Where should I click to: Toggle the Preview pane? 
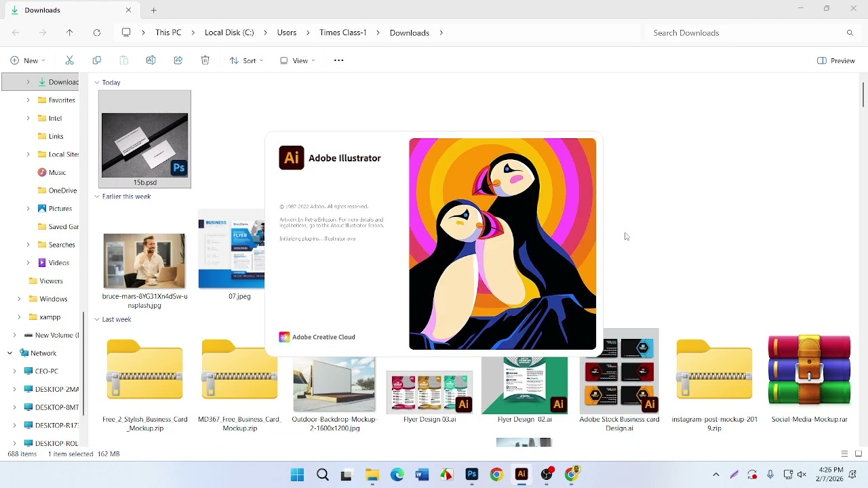point(836,60)
